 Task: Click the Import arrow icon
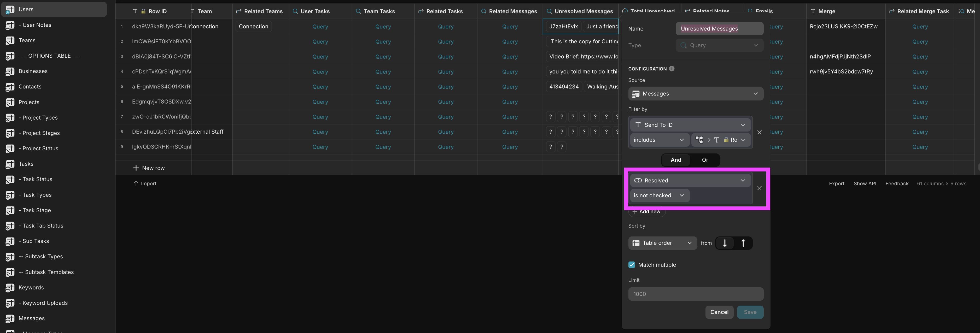click(136, 184)
